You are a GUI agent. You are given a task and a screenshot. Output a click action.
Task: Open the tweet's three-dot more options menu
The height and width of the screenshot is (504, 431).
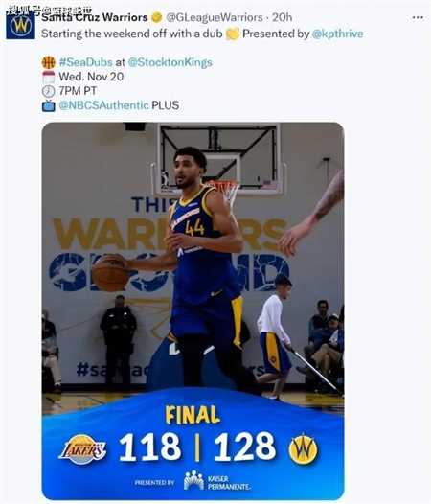418,17
